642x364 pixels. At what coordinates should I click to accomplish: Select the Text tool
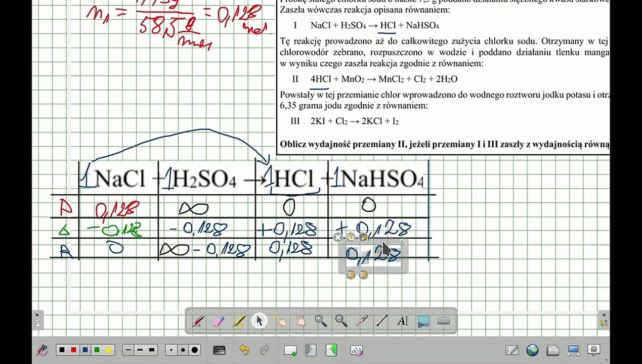(403, 321)
